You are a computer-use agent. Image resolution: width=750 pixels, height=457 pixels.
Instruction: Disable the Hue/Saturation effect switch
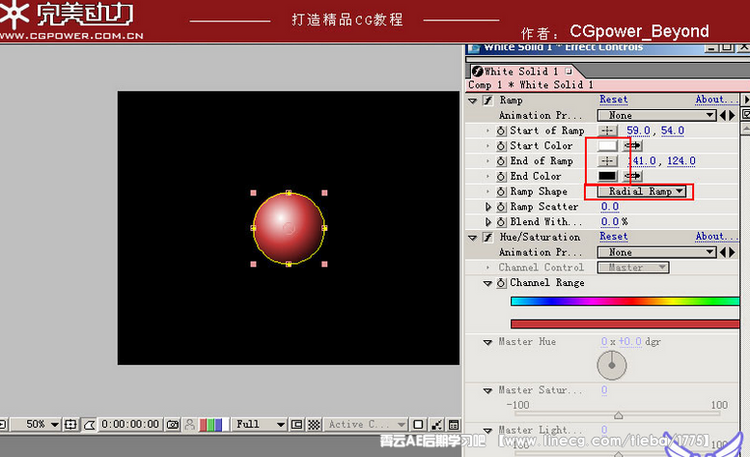pos(487,237)
